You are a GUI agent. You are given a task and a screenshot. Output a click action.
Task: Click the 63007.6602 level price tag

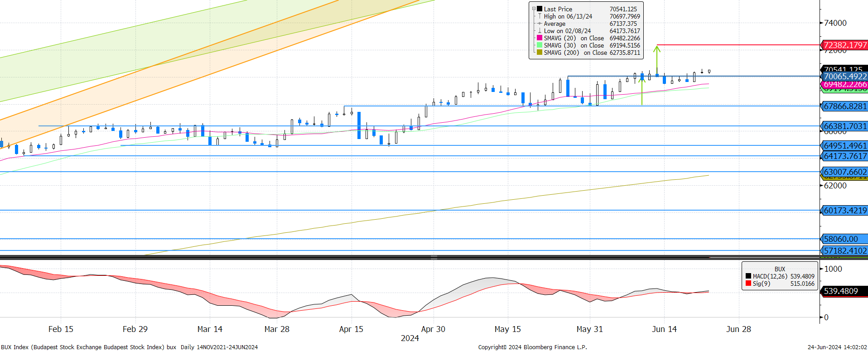pyautogui.click(x=844, y=172)
